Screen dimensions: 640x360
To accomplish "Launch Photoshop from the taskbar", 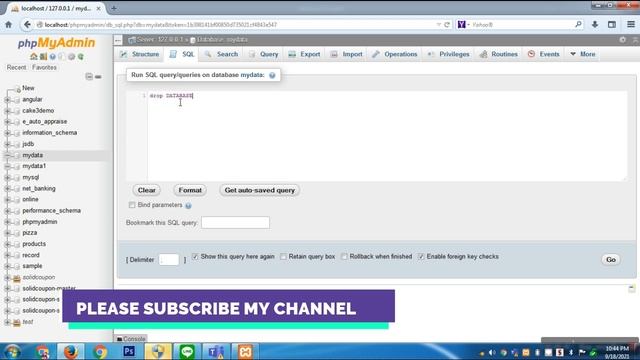I will [x=129, y=351].
